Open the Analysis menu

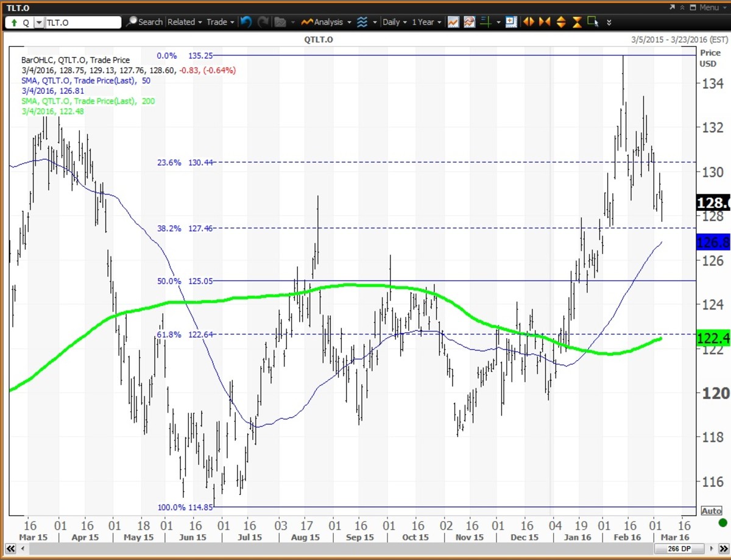click(325, 22)
